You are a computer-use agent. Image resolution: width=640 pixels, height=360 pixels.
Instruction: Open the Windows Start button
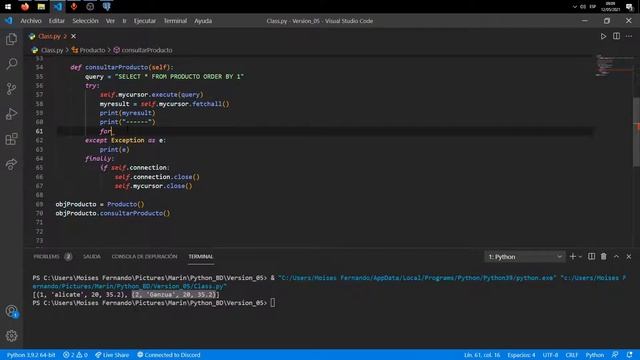pyautogui.click(x=8, y=7)
